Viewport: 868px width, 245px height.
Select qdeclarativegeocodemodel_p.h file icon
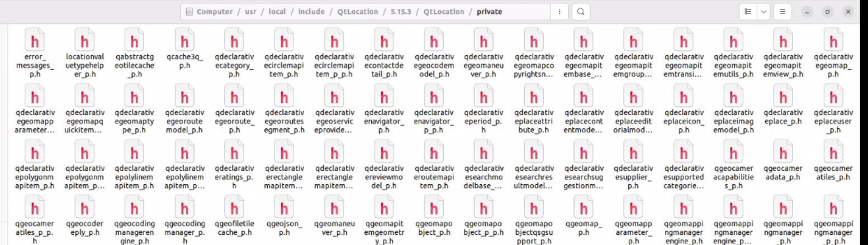pyautogui.click(x=434, y=40)
